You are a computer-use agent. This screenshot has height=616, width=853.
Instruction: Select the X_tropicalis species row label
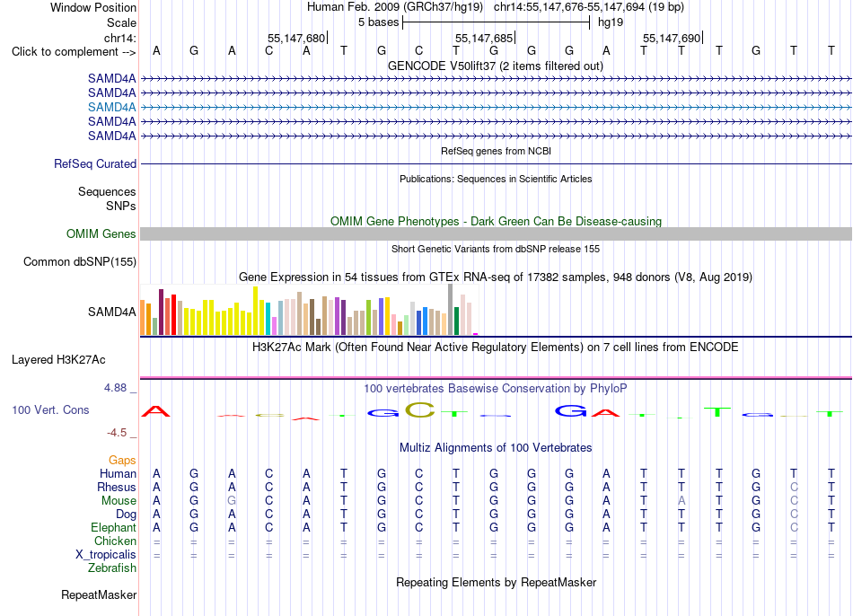(x=106, y=555)
